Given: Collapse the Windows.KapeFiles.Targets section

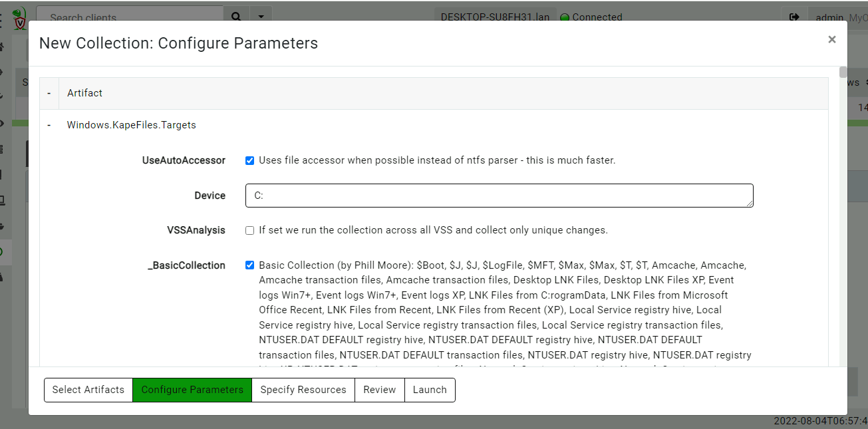Looking at the screenshot, I should tap(49, 125).
